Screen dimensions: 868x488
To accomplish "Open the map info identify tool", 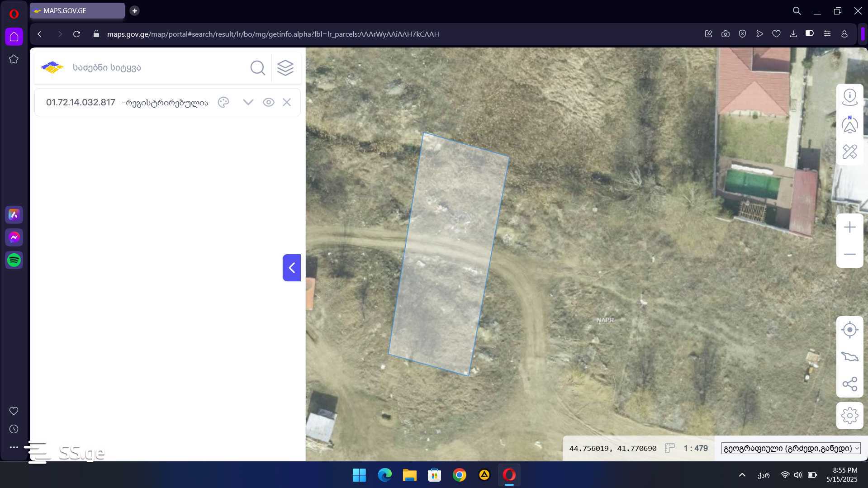I will pyautogui.click(x=849, y=97).
